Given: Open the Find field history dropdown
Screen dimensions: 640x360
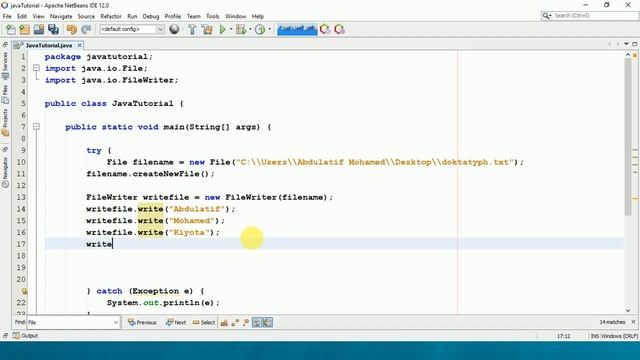Looking at the screenshot, I should 116,322.
